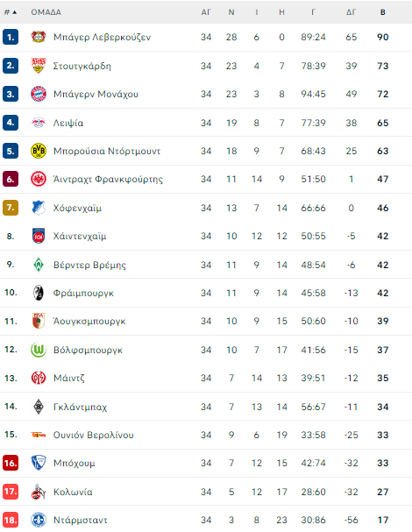Click the Union Berlin logo

(39, 435)
